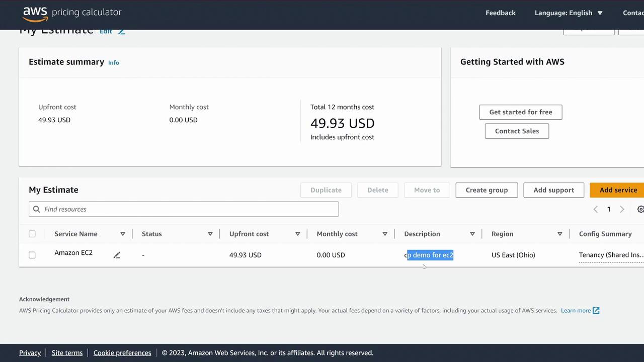Screen dimensions: 644x362
Task: Sort by Monthly cost column arrow
Action: 385,234
